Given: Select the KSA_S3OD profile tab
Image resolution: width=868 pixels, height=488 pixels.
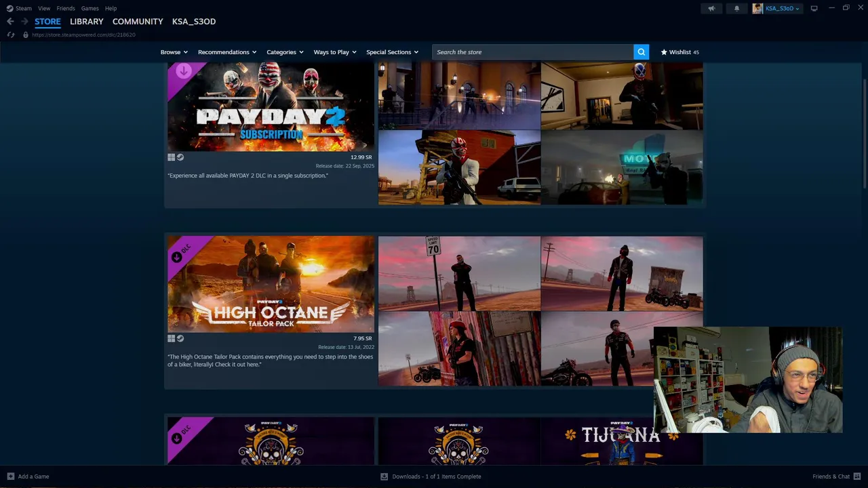Looking at the screenshot, I should point(194,22).
